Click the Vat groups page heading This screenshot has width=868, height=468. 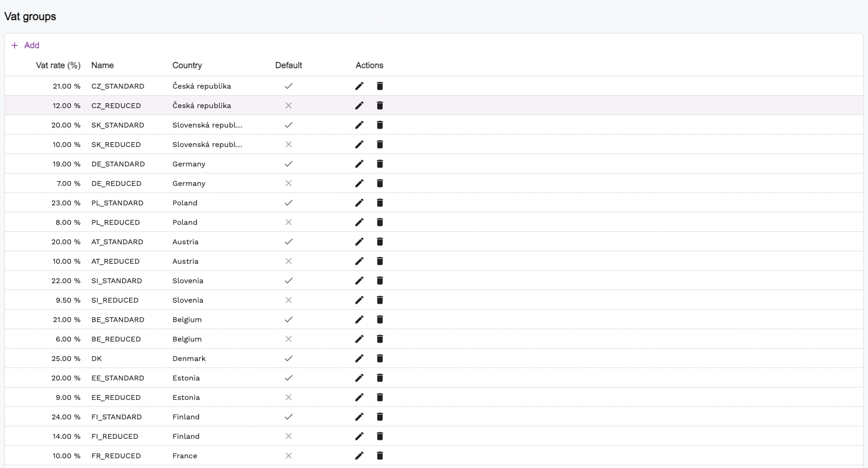(x=30, y=16)
